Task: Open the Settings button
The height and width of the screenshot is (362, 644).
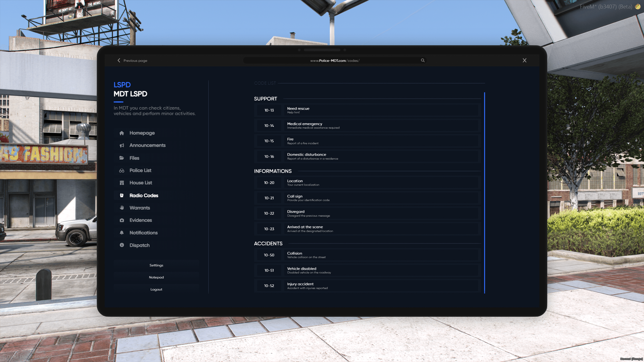Action: (x=156, y=265)
